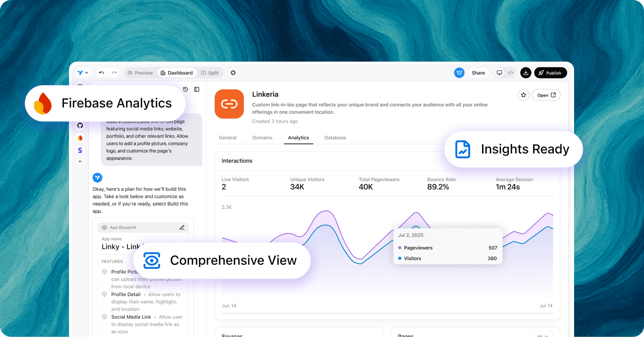Click the Bounce Rate value 89.2%
The height and width of the screenshot is (337, 644).
(x=438, y=187)
